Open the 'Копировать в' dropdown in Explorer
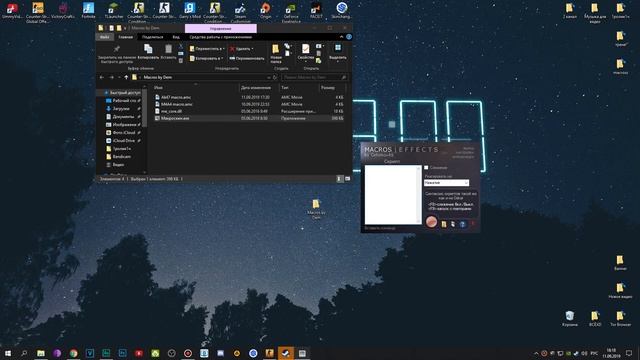The width and height of the screenshot is (640, 360). point(206,58)
